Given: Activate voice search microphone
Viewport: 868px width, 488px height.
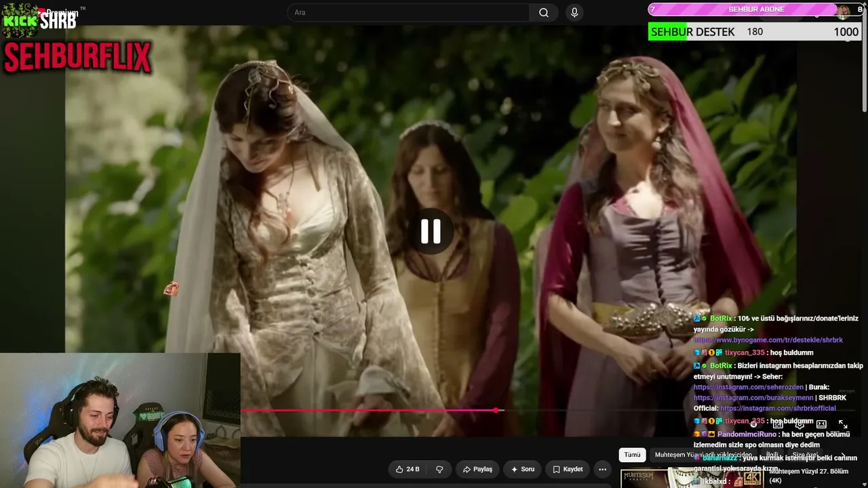Looking at the screenshot, I should click(x=574, y=12).
